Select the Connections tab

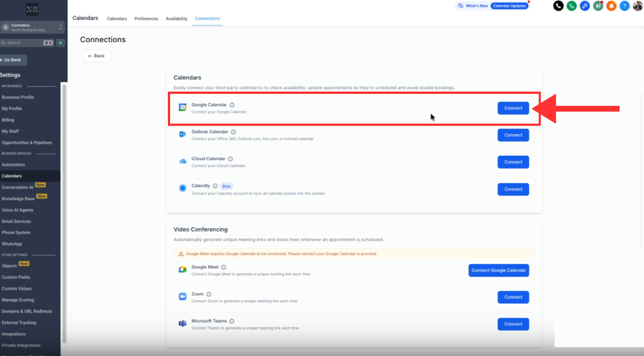[207, 19]
